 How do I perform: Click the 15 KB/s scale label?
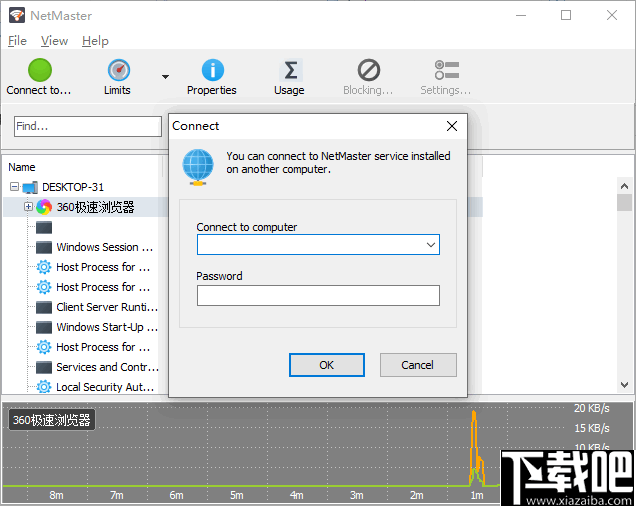click(x=591, y=428)
